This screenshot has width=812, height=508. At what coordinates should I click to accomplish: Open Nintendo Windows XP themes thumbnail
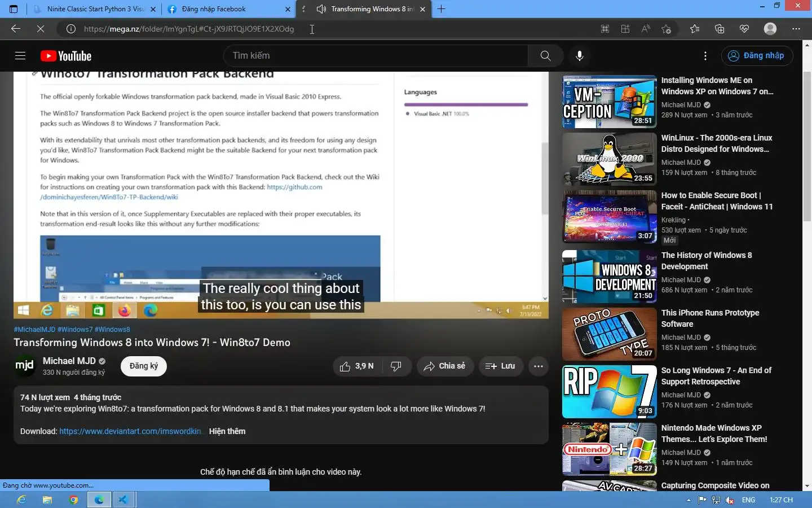[610, 449]
